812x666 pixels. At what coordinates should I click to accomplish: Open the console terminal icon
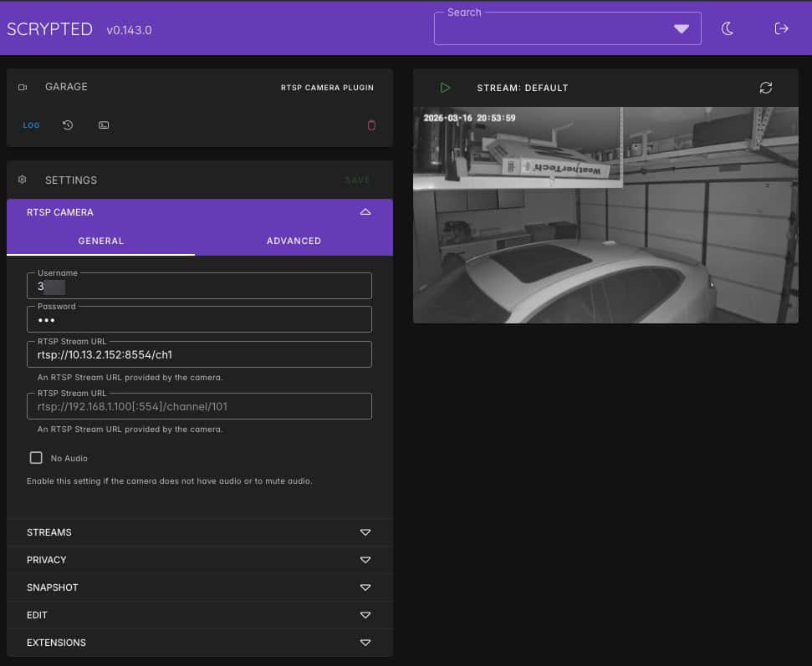tap(104, 125)
